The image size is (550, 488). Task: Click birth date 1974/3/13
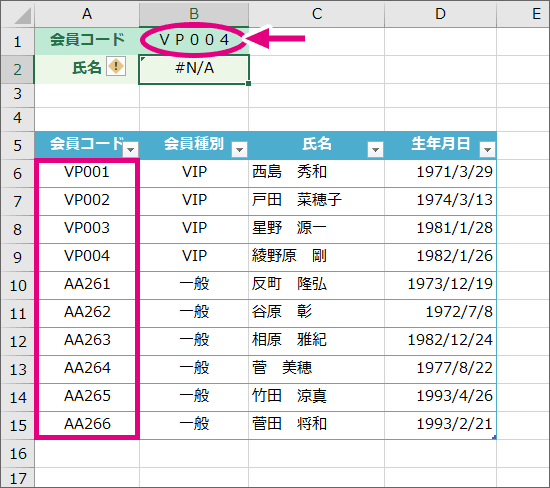[455, 200]
